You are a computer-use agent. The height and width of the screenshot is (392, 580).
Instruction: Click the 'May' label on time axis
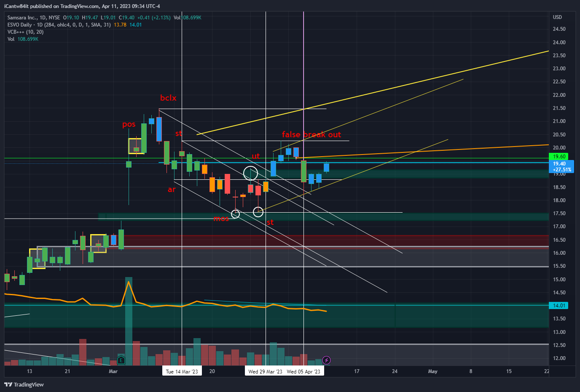click(433, 371)
